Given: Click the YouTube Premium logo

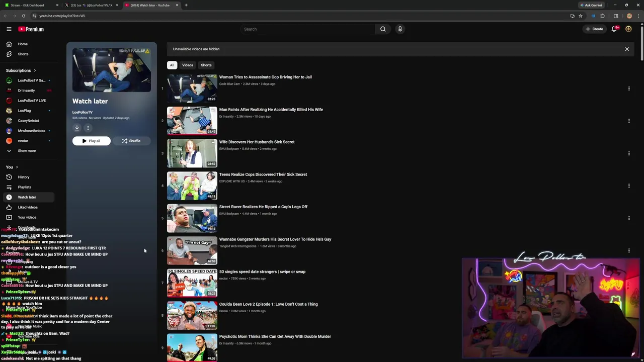Looking at the screenshot, I should [x=31, y=29].
